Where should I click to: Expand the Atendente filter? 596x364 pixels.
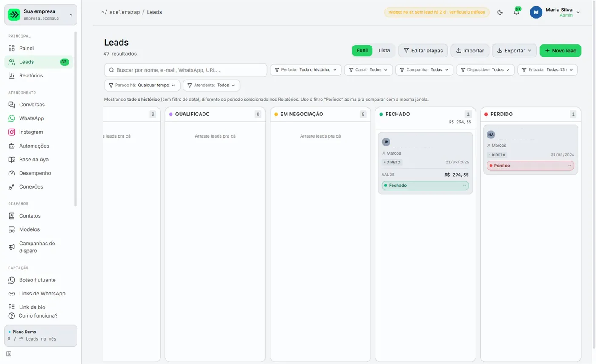pyautogui.click(x=212, y=85)
